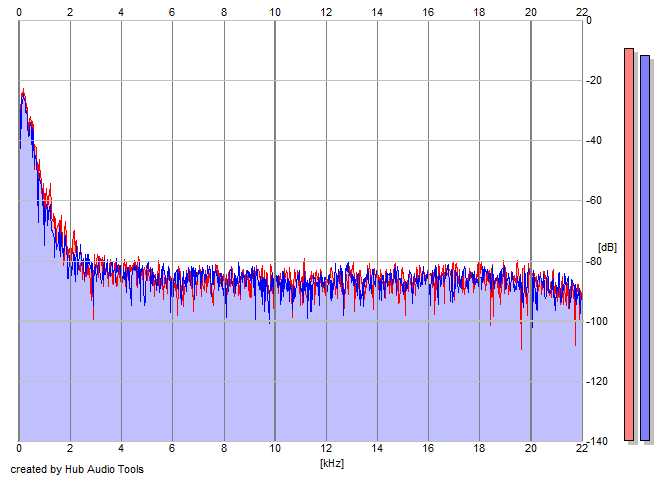Viewport: 664px width, 481px height.
Task: Click the -140 dB axis value
Action: click(x=596, y=441)
